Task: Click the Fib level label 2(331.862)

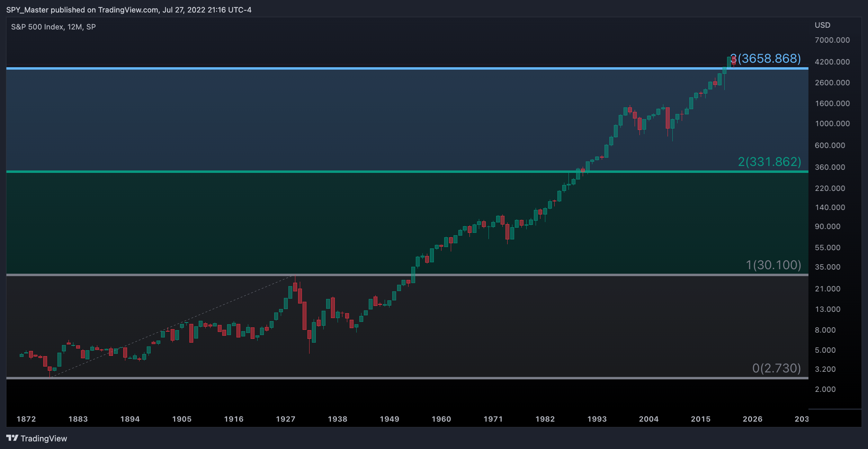Action: coord(769,162)
